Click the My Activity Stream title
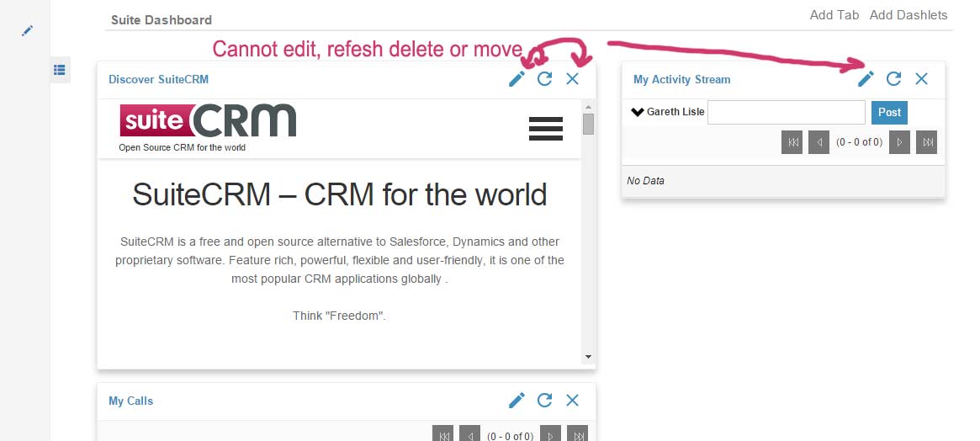The width and height of the screenshot is (980, 441). point(682,79)
